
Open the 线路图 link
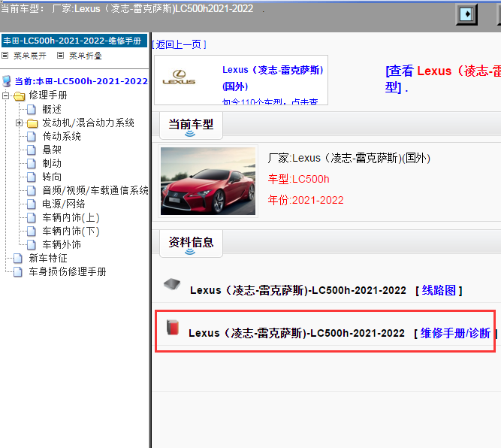point(439,290)
